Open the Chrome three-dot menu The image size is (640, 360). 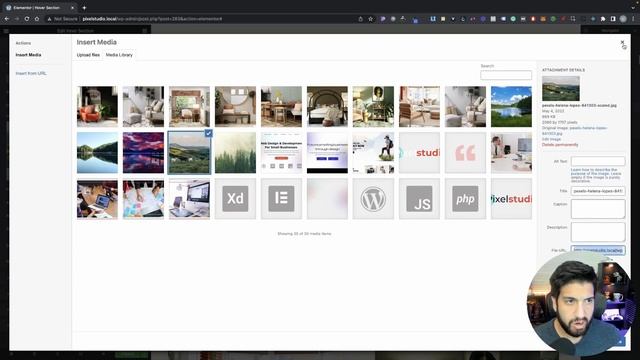(633, 19)
